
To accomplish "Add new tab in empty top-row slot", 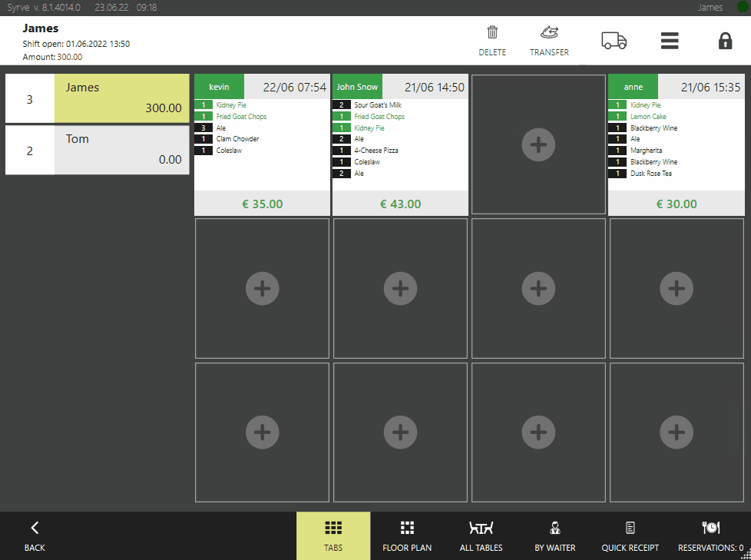I will [538, 144].
